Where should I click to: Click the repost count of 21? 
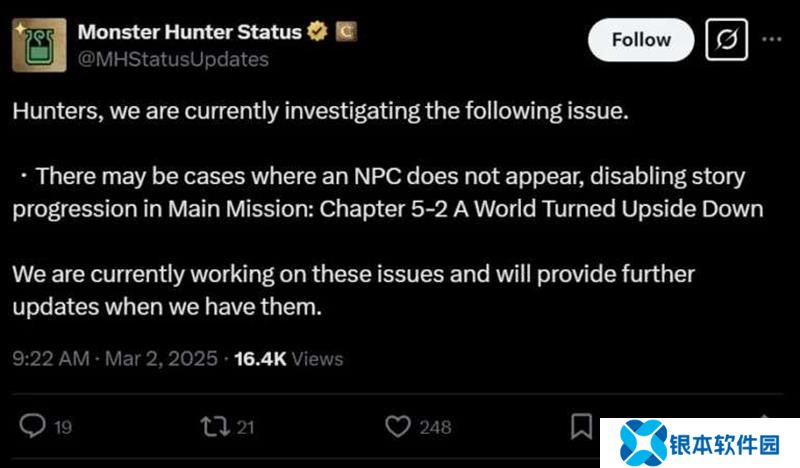(x=245, y=428)
